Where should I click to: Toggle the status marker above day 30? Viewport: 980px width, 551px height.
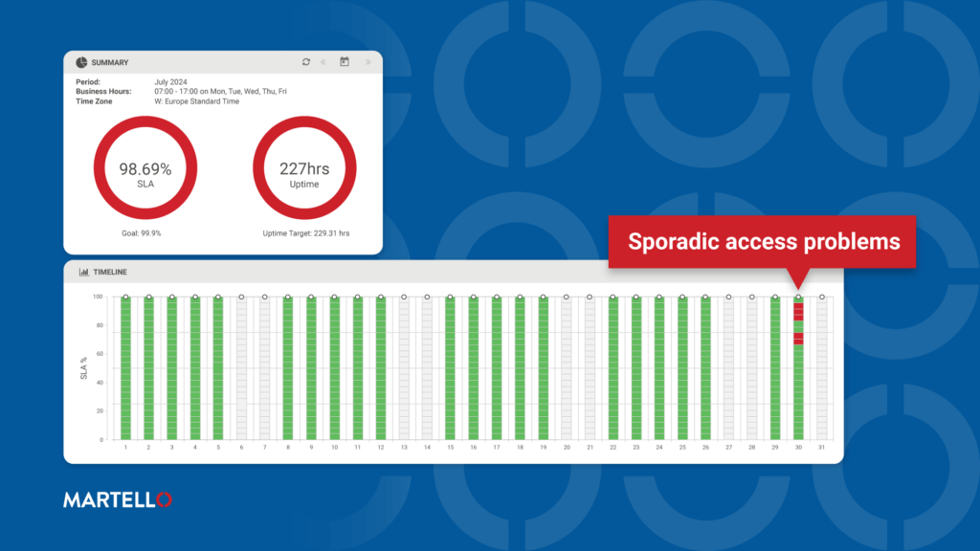coord(799,297)
